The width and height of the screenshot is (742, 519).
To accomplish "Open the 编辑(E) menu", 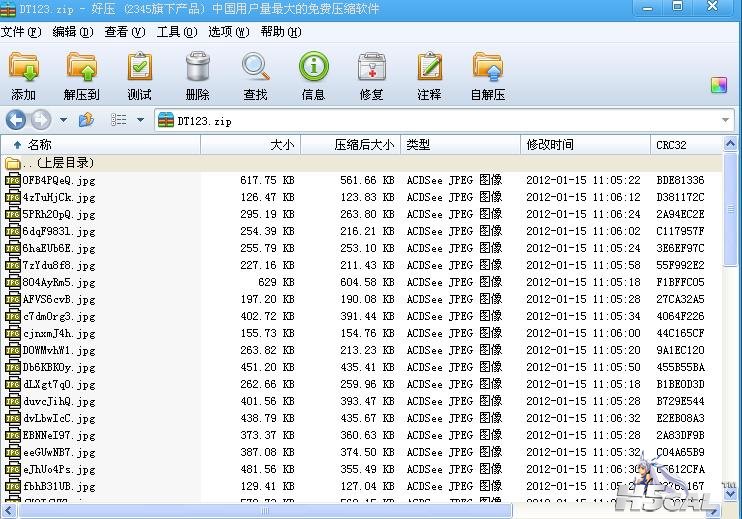I will (x=73, y=32).
